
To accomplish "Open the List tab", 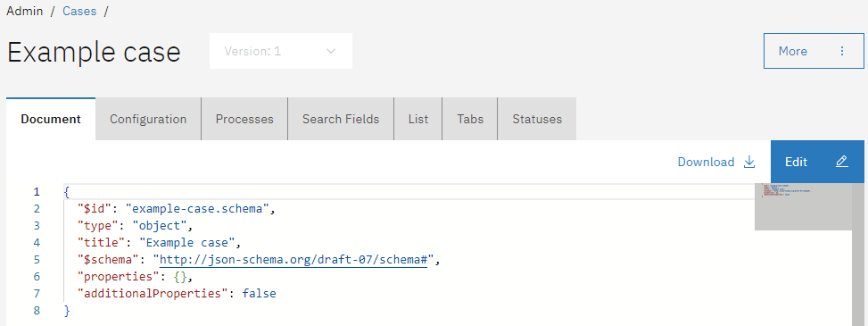I will [x=418, y=119].
